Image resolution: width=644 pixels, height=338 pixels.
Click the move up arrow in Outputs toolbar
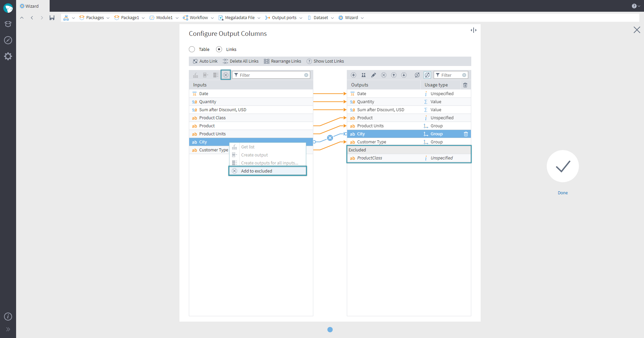click(x=394, y=75)
